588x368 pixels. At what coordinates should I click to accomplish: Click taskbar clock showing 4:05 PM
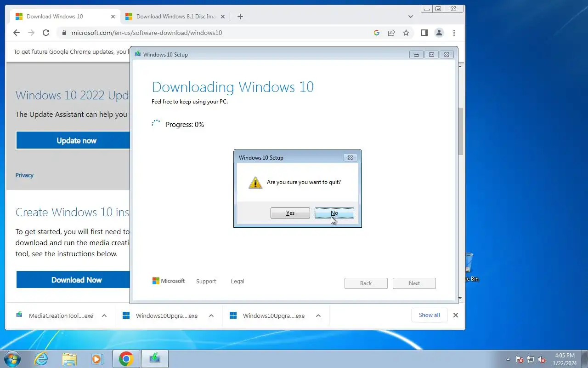(565, 359)
